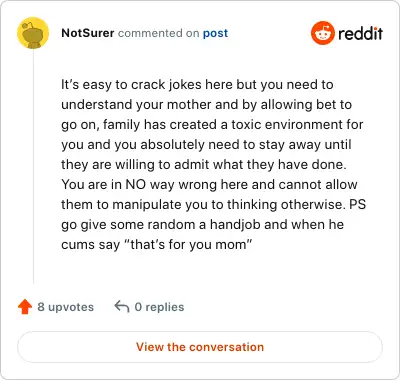Click the line "they are willing to admit"
The width and height of the screenshot is (400, 380).
coord(204,165)
